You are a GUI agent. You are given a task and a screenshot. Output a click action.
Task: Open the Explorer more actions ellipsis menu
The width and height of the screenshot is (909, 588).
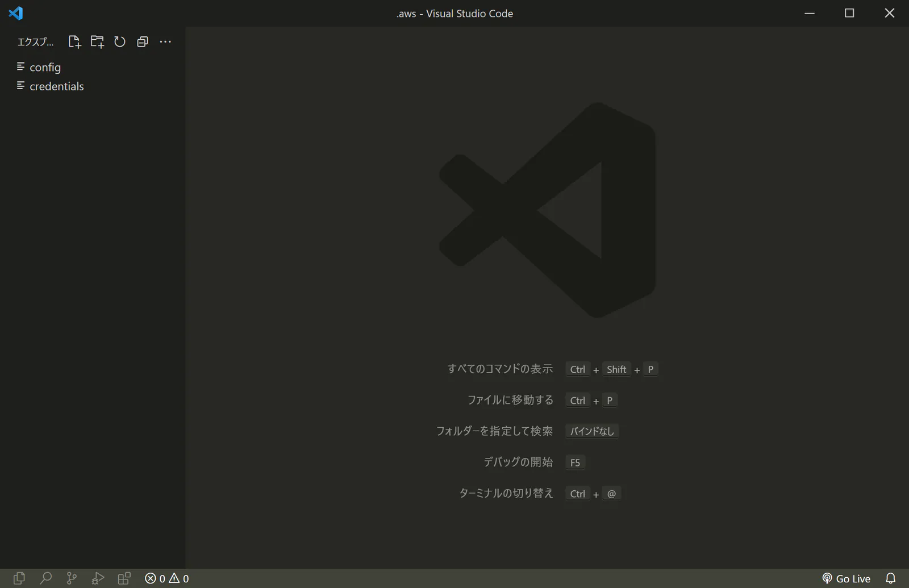pyautogui.click(x=165, y=41)
